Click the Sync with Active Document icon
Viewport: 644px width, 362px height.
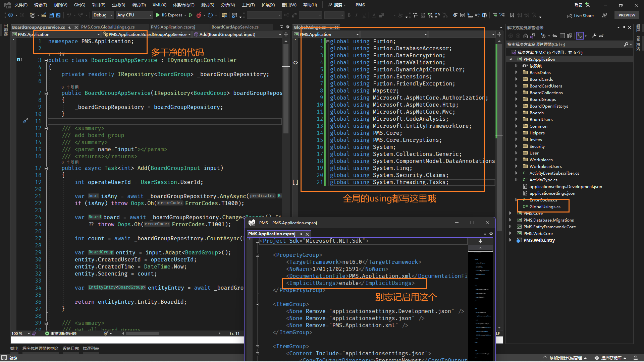(x=555, y=36)
